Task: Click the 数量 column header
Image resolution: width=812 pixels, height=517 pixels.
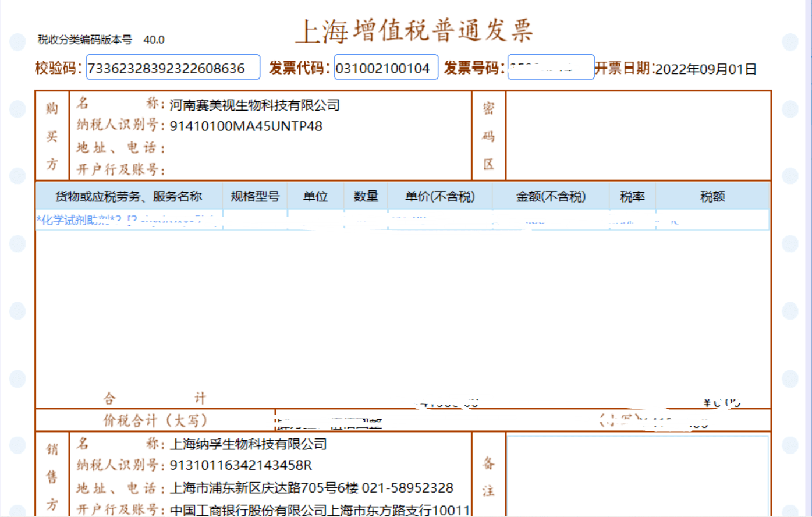Action: click(x=366, y=197)
